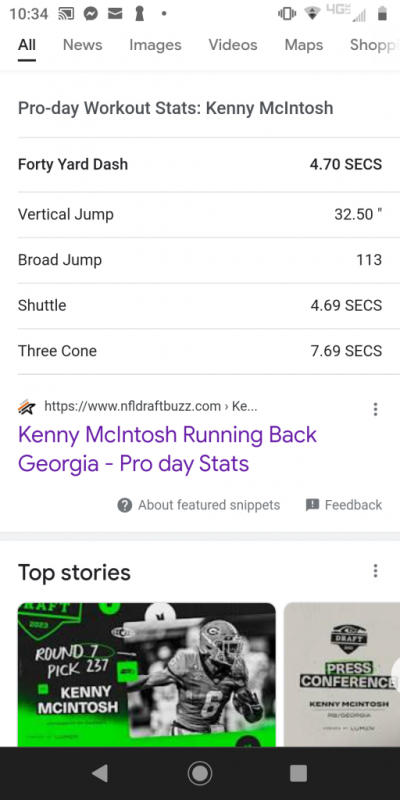Tap the Messenger notification in status bar
Image resolution: width=400 pixels, height=800 pixels.
(x=91, y=14)
